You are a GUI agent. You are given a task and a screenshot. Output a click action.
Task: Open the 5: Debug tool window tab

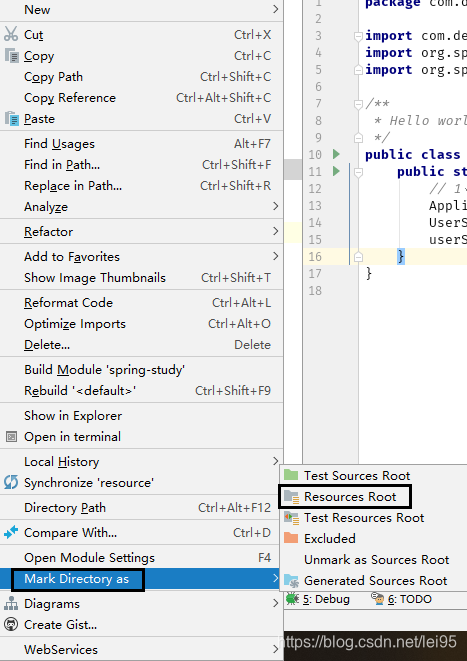click(319, 599)
